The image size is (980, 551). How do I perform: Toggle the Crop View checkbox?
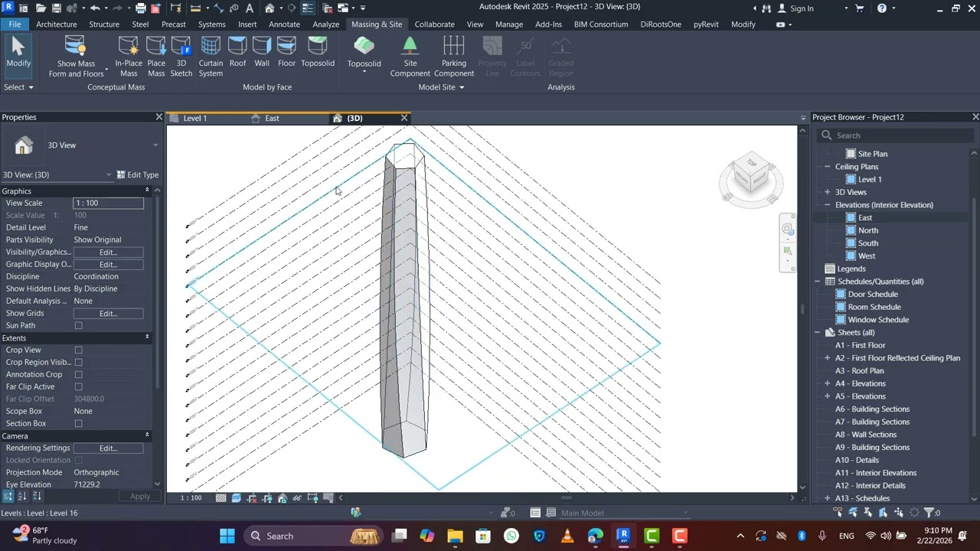tap(78, 350)
